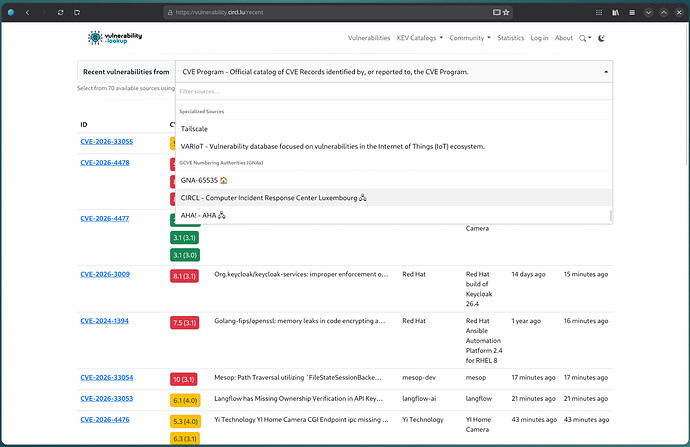Toggle dark mode with the moon icon

tap(602, 38)
